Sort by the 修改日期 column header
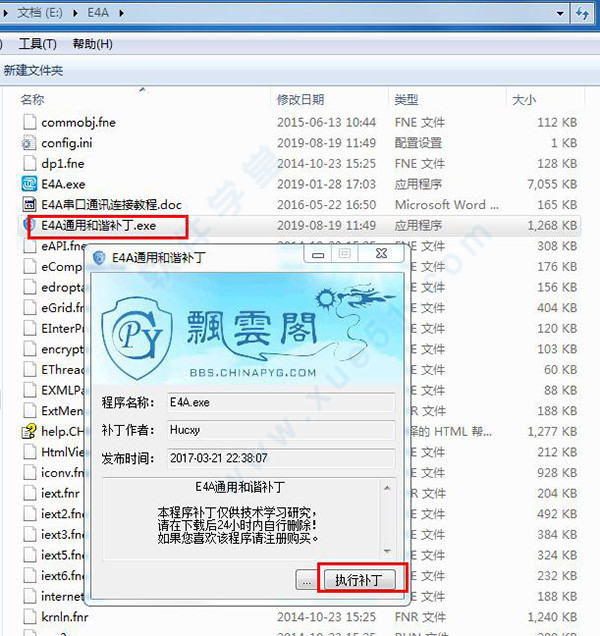Screen dimensions: 600x636 [300, 100]
